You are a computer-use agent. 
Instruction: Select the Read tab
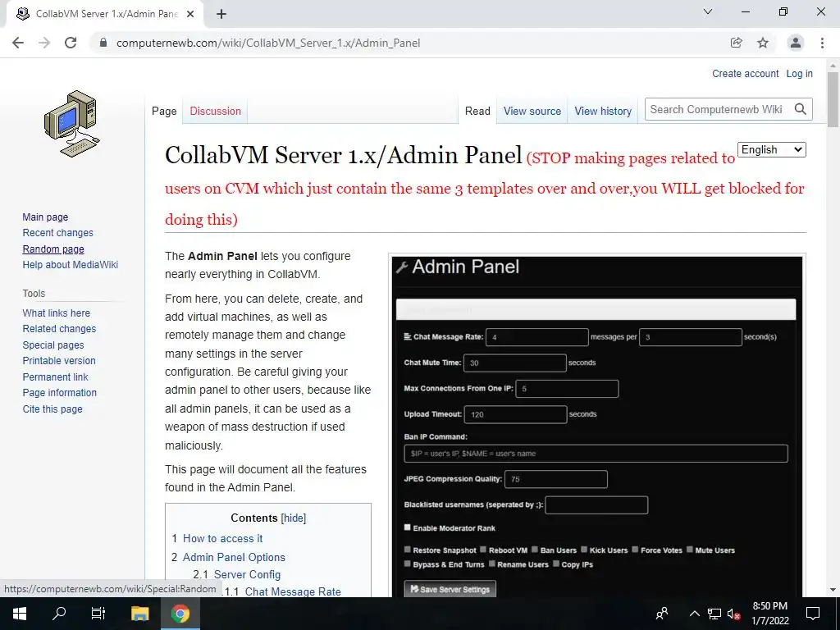pos(477,111)
